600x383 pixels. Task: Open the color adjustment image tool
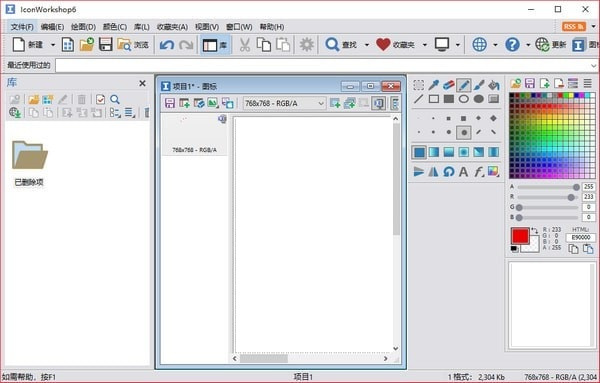click(494, 171)
